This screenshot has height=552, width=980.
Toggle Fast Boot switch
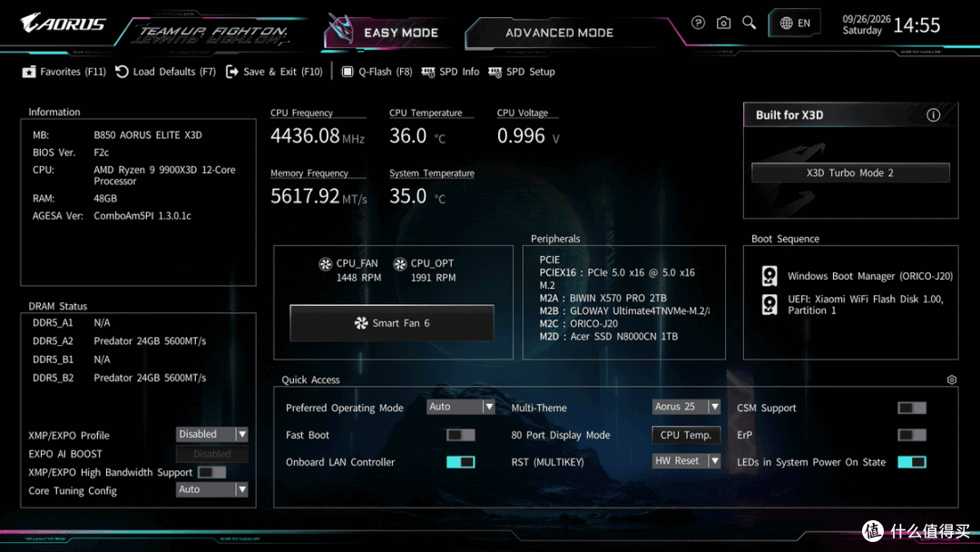click(461, 435)
